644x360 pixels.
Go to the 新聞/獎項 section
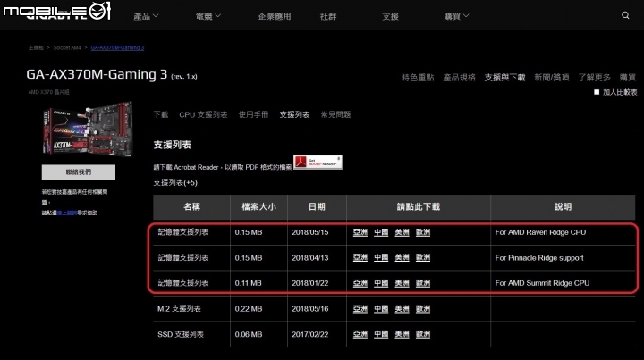coord(552,77)
